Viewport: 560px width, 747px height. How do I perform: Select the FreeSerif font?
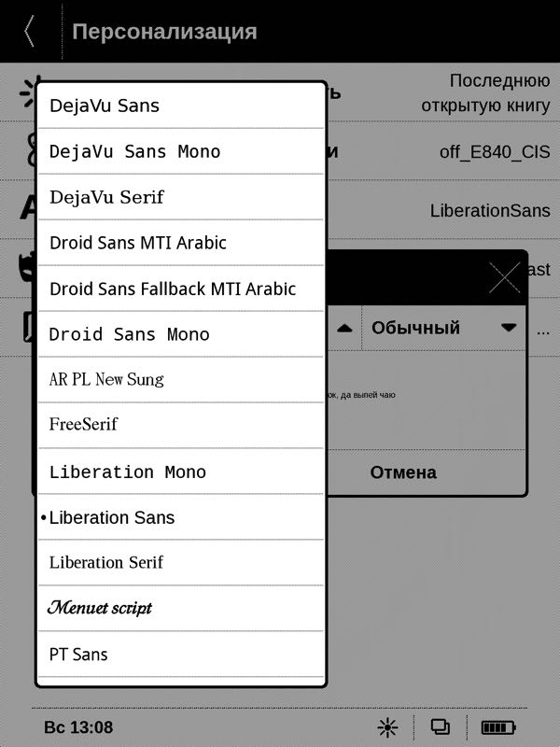[x=181, y=426]
